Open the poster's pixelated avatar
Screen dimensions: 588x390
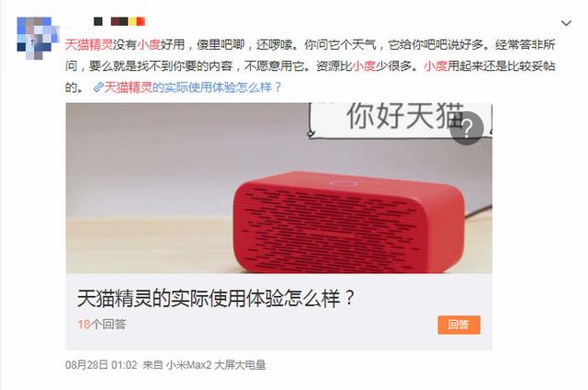pos(39,39)
